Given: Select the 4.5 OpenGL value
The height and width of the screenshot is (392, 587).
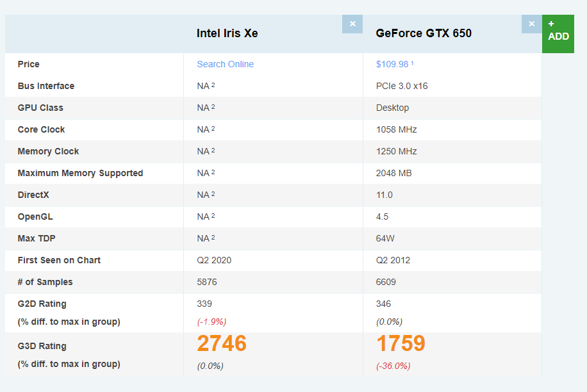Looking at the screenshot, I should pos(382,216).
